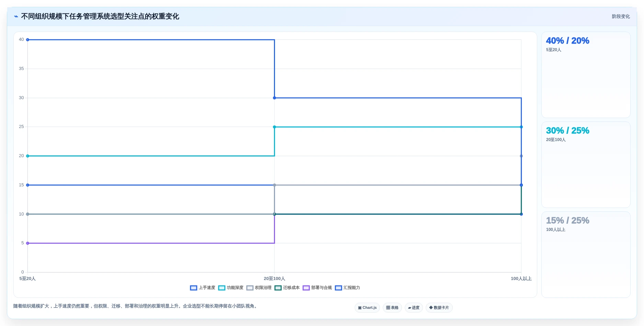This screenshot has height=326, width=644.
Task: Click the cyan data point at 25 for 100人以上
Action: click(x=521, y=127)
